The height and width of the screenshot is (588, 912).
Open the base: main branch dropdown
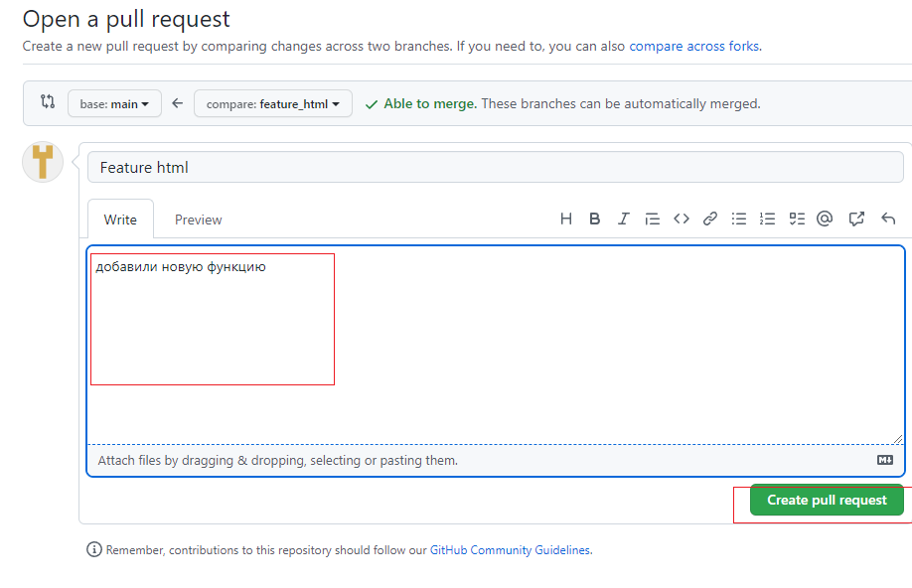[114, 103]
